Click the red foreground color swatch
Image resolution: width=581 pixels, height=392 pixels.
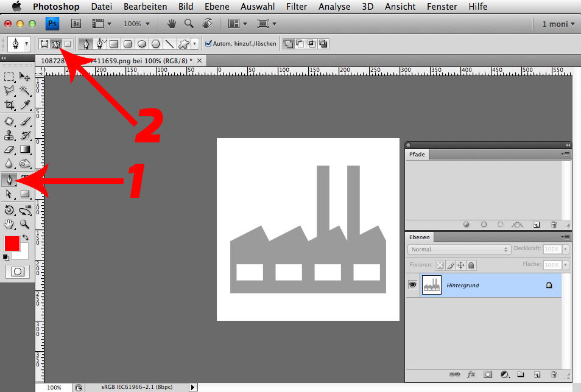pyautogui.click(x=11, y=243)
